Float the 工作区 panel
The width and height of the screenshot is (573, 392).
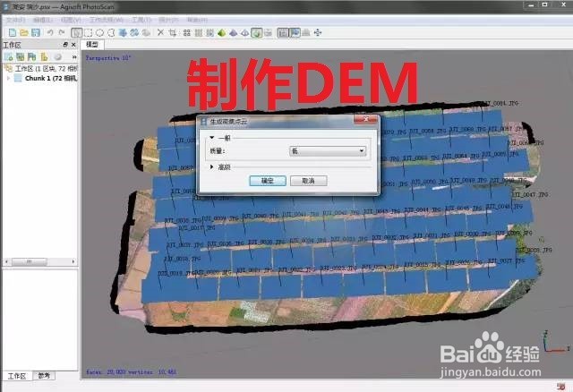[65, 45]
